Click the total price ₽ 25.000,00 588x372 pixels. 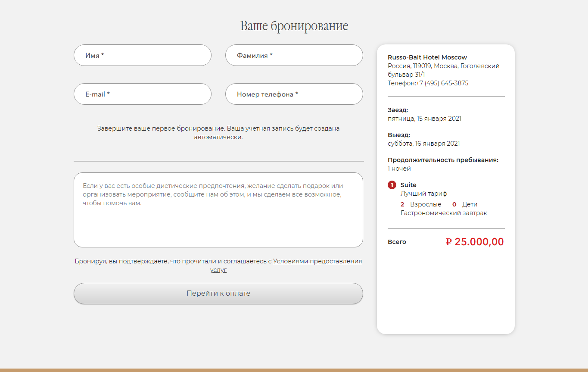coord(475,242)
